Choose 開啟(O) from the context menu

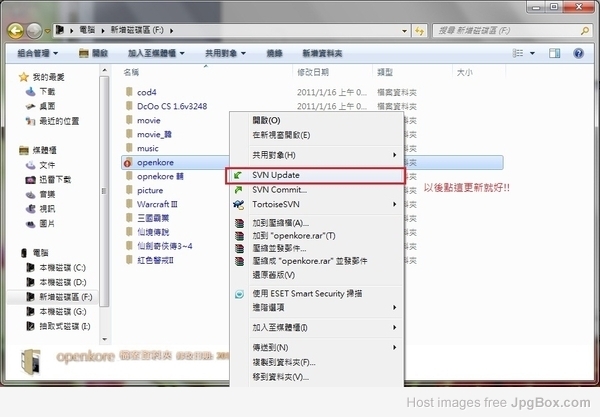(266, 120)
